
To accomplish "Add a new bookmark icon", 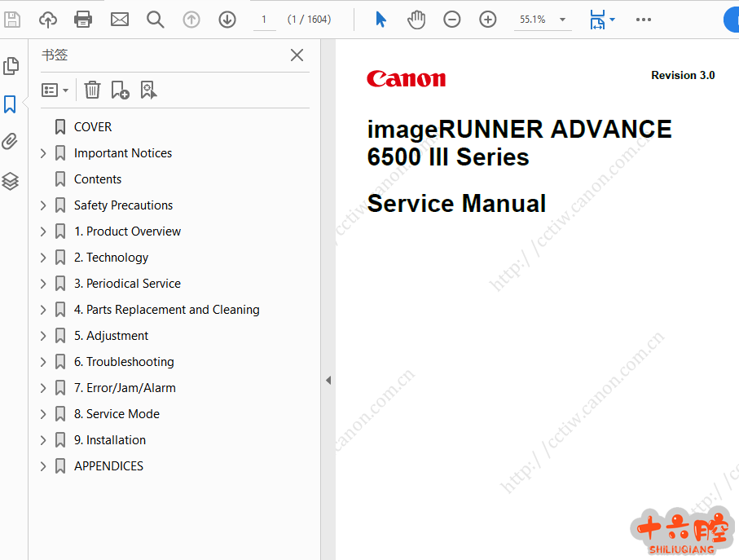I will [x=120, y=90].
